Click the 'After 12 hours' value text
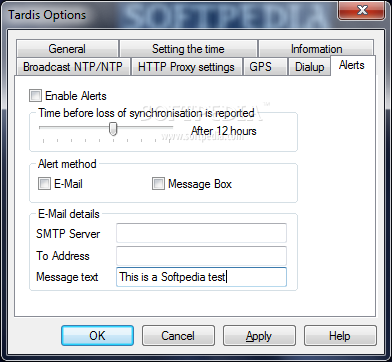The width and height of the screenshot is (392, 362). (224, 131)
